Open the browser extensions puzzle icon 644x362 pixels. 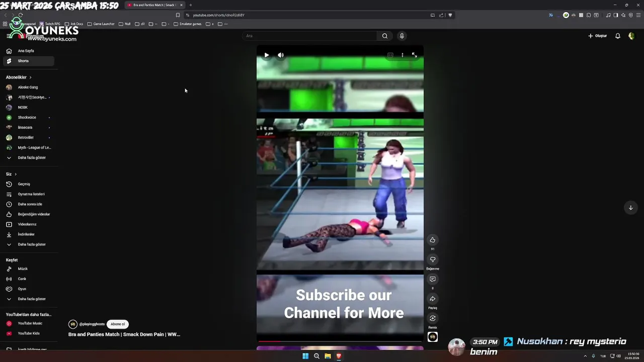(x=589, y=15)
